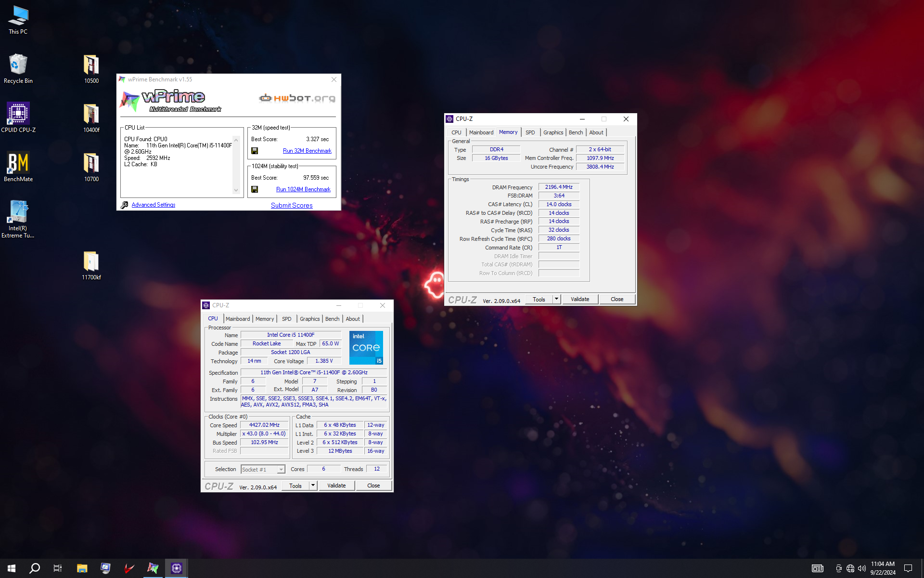Open Graphics tab in lower CPU-Z window
This screenshot has width=924, height=578.
309,319
